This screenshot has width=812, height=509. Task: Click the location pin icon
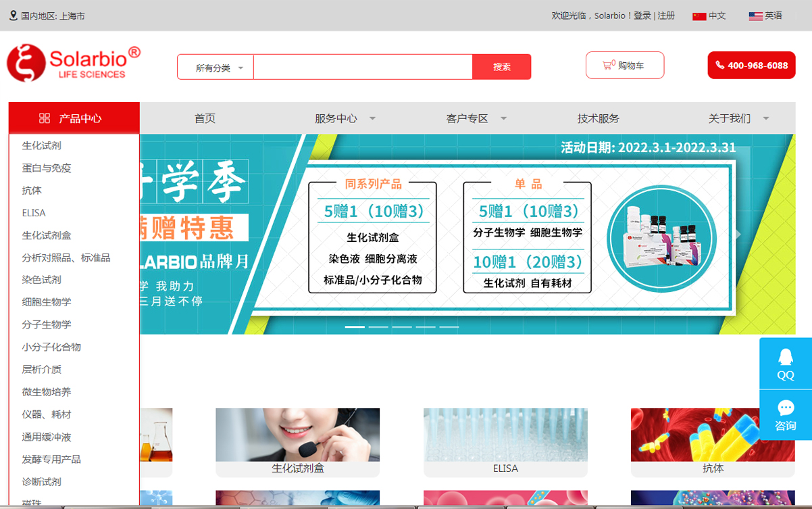click(14, 15)
